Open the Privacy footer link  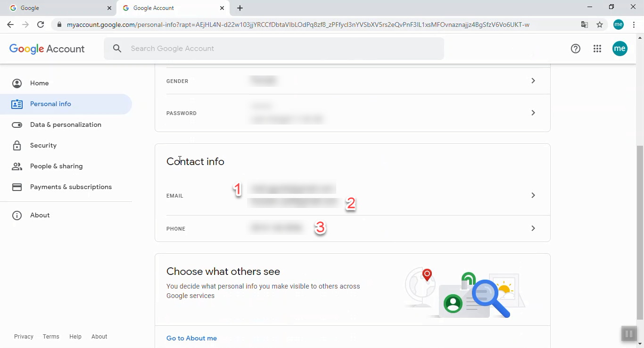[24, 336]
